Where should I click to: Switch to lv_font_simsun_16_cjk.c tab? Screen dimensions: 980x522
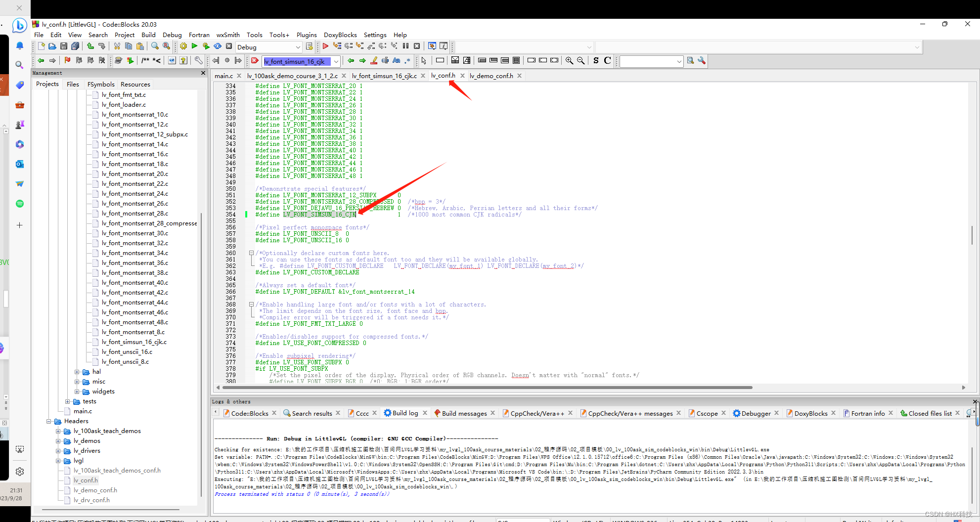[x=384, y=76]
